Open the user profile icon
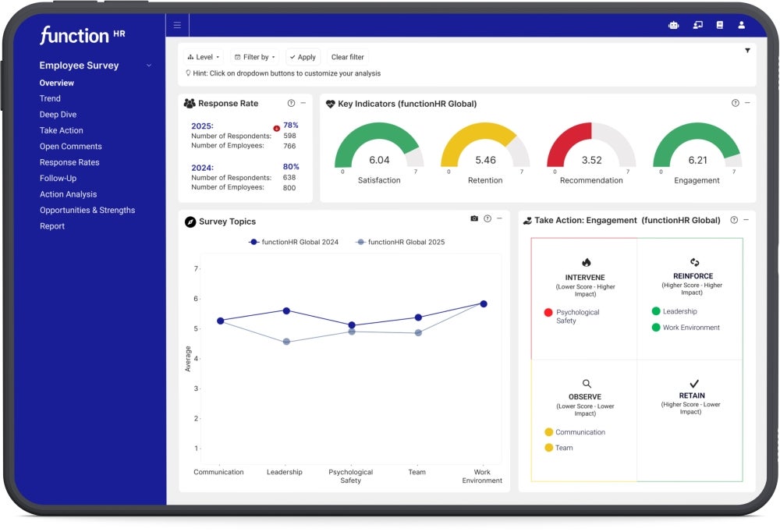The image size is (780, 532). click(741, 25)
